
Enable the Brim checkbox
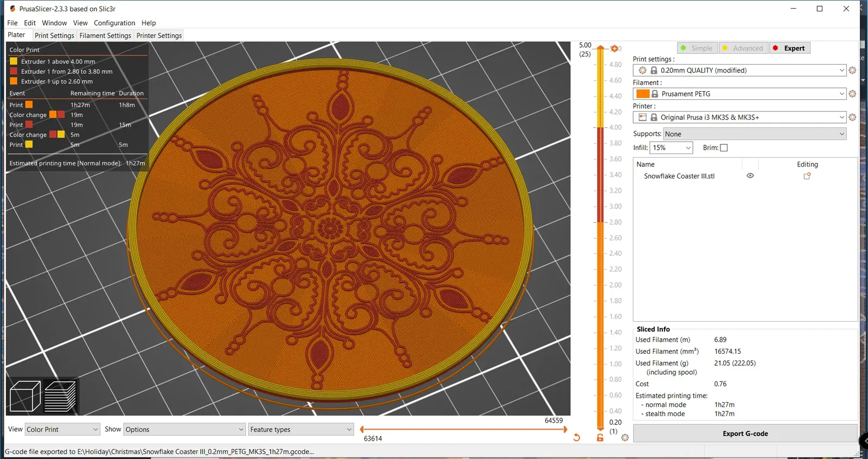pyautogui.click(x=724, y=148)
